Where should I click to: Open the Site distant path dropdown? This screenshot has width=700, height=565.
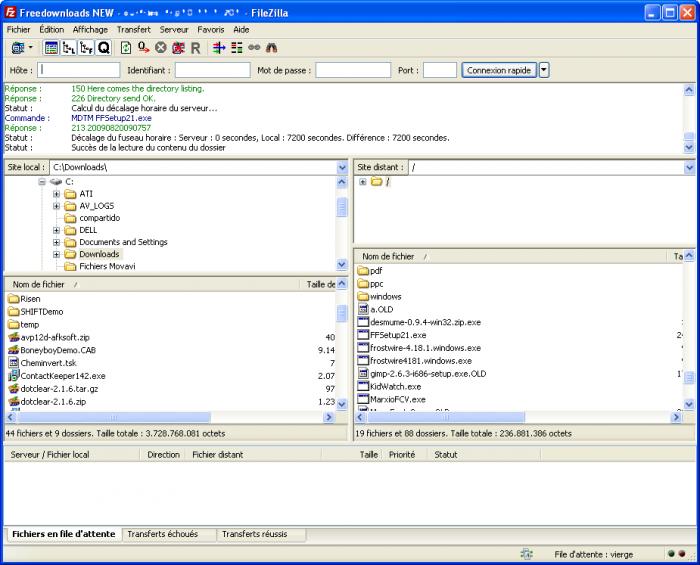point(689,167)
